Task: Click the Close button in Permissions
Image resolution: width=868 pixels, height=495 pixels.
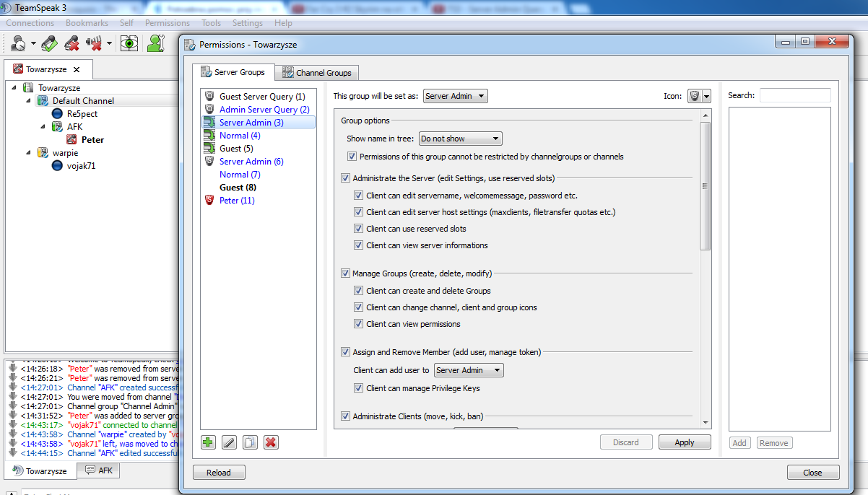Action: coord(813,473)
